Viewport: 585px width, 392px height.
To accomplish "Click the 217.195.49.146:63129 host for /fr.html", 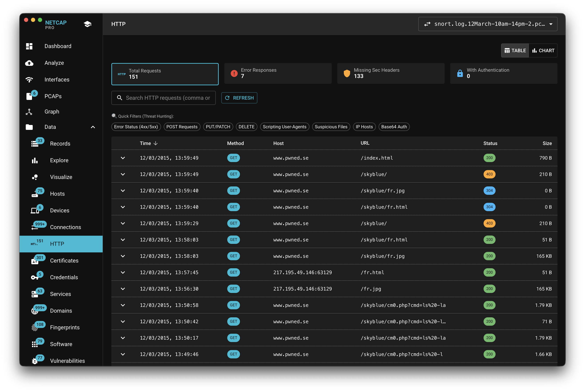I will click(x=302, y=272).
